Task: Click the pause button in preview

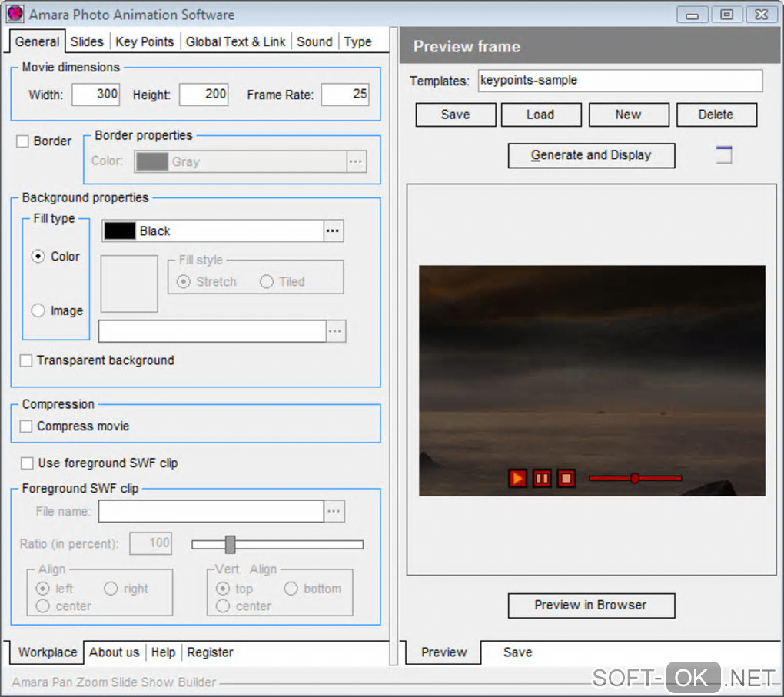Action: tap(542, 479)
